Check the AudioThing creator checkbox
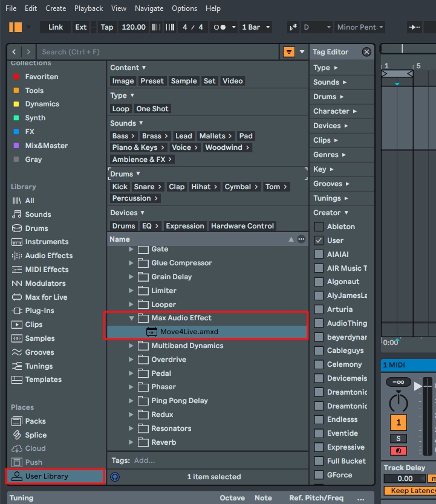Viewport: 436px width, 504px height. coord(318,323)
